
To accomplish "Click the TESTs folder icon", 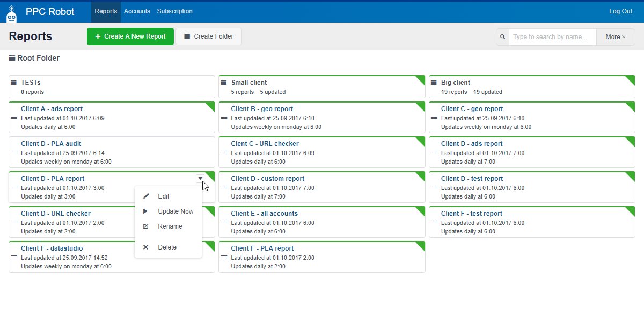I will tap(14, 83).
